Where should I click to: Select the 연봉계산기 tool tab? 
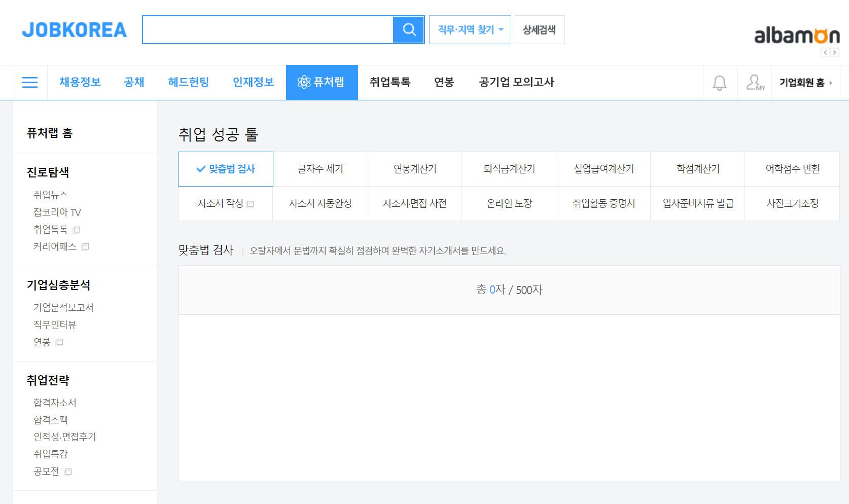coord(415,169)
